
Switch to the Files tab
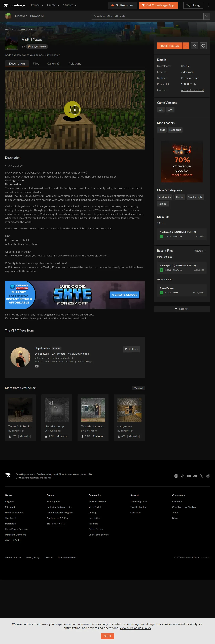[x=36, y=64]
